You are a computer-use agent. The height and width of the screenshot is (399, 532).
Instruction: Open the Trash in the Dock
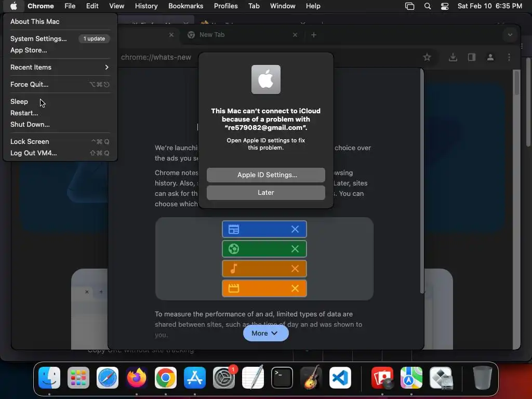coord(482,378)
